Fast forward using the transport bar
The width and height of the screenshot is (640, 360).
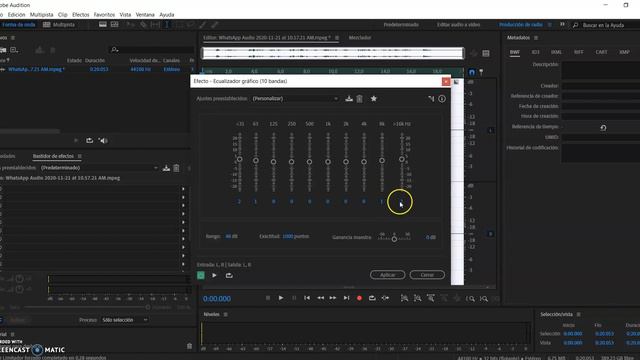(x=333, y=298)
